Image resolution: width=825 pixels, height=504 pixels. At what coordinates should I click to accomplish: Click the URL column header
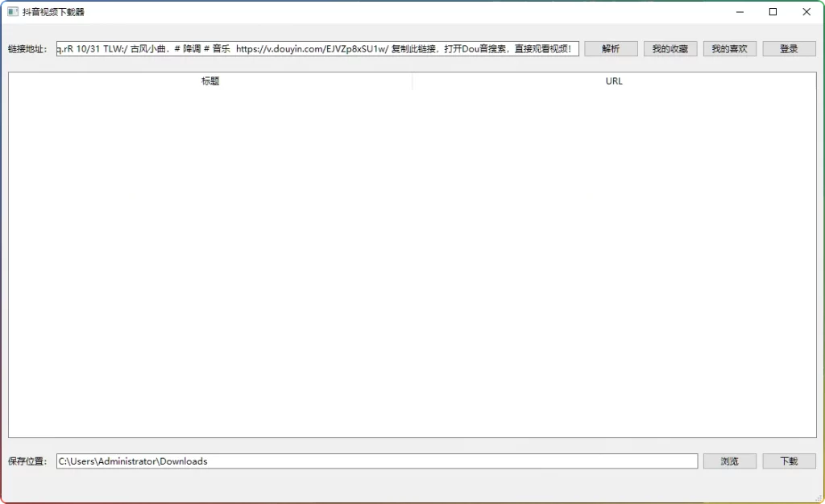(614, 81)
